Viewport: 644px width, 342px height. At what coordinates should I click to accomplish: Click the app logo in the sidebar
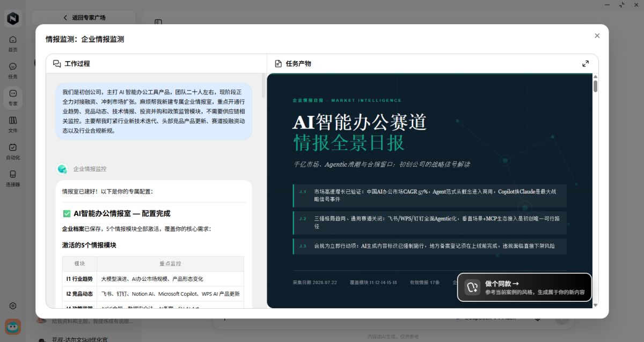13,18
